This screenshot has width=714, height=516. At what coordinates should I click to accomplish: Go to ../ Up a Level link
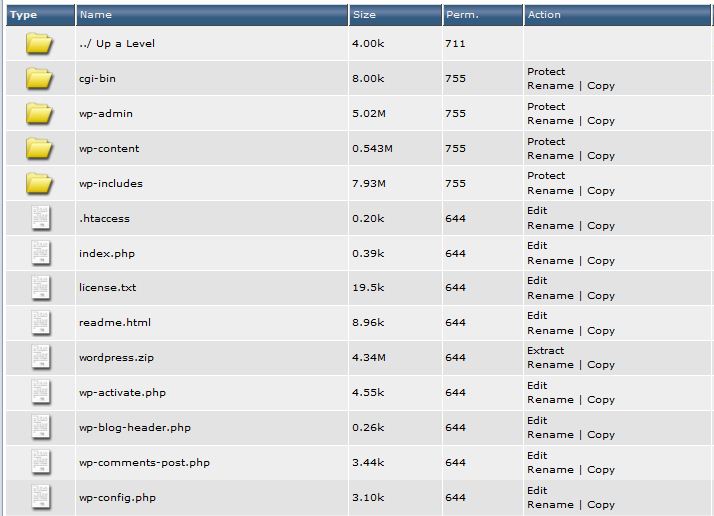point(117,44)
